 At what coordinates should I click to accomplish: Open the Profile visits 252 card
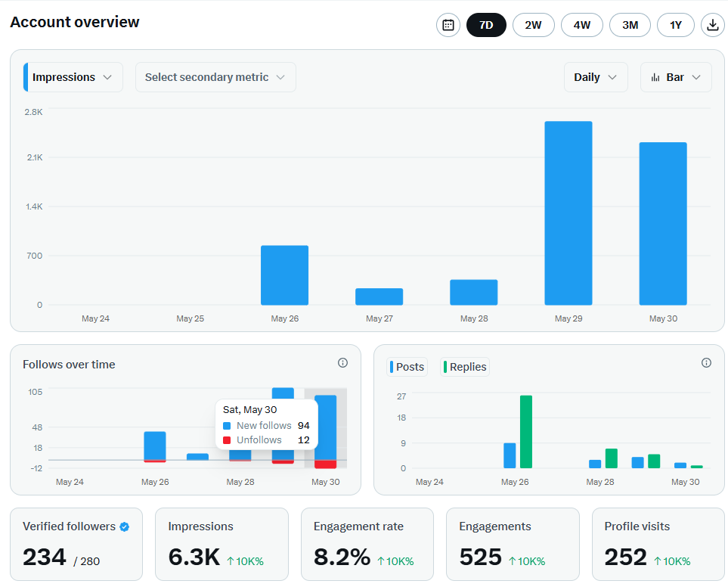pyautogui.click(x=658, y=545)
